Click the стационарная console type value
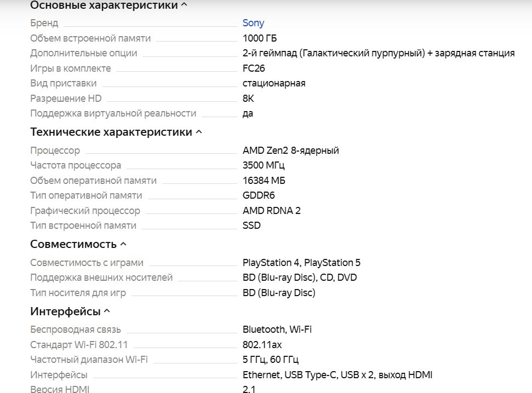532x393 pixels. 274,83
